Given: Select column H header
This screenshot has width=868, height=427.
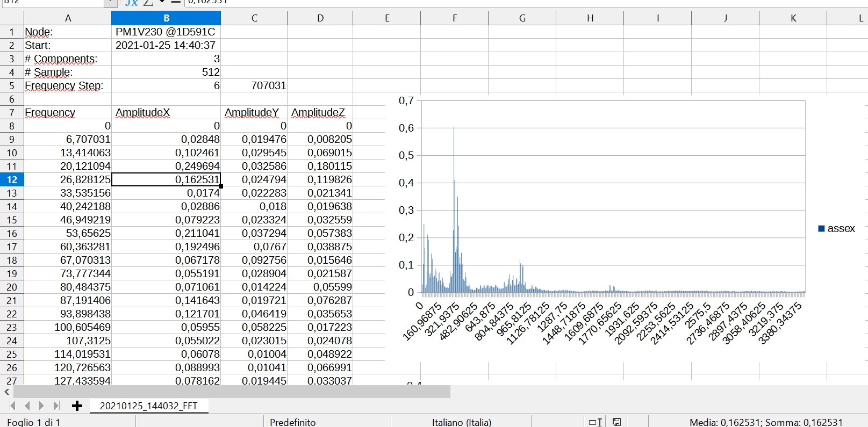Looking at the screenshot, I should 590,18.
